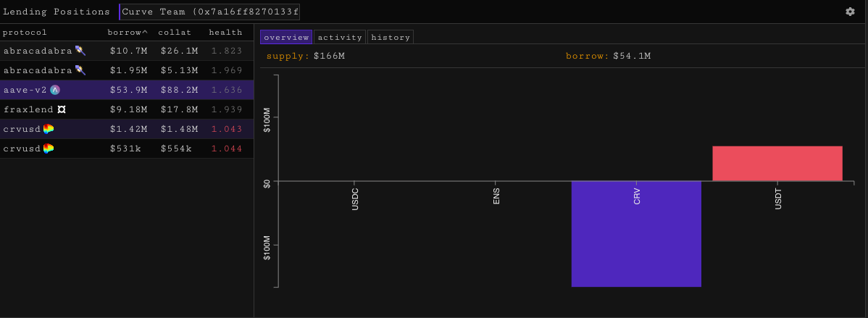
Task: Click the $53.9M borrow cell
Action: pyautogui.click(x=128, y=90)
